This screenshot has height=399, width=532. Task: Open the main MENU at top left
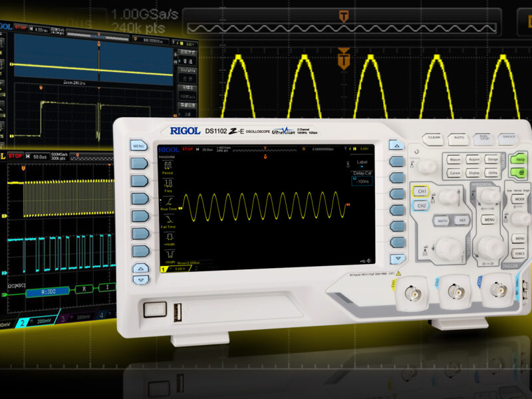(138, 146)
